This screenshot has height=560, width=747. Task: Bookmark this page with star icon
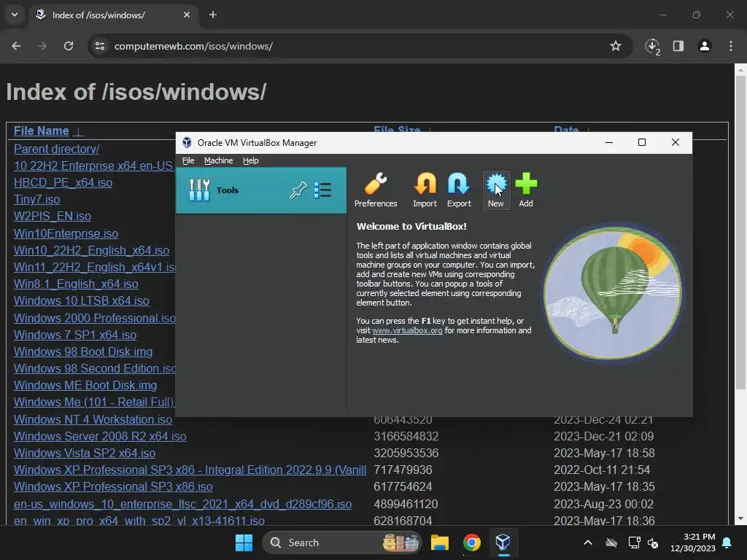click(616, 46)
